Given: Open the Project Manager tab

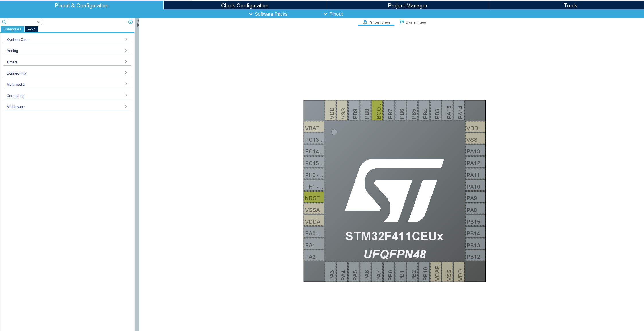Looking at the screenshot, I should [x=408, y=5].
